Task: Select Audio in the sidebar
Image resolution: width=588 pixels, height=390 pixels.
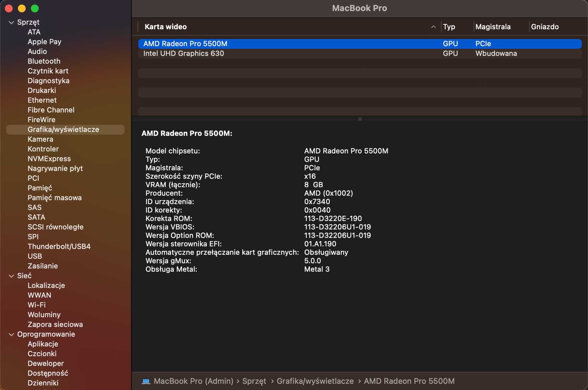Action: tap(37, 51)
